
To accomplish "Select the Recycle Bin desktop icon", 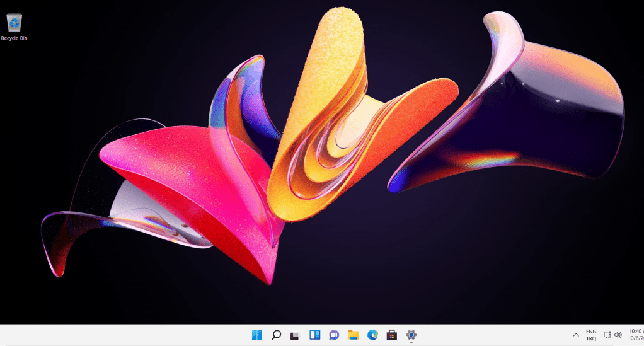I will coord(14,23).
